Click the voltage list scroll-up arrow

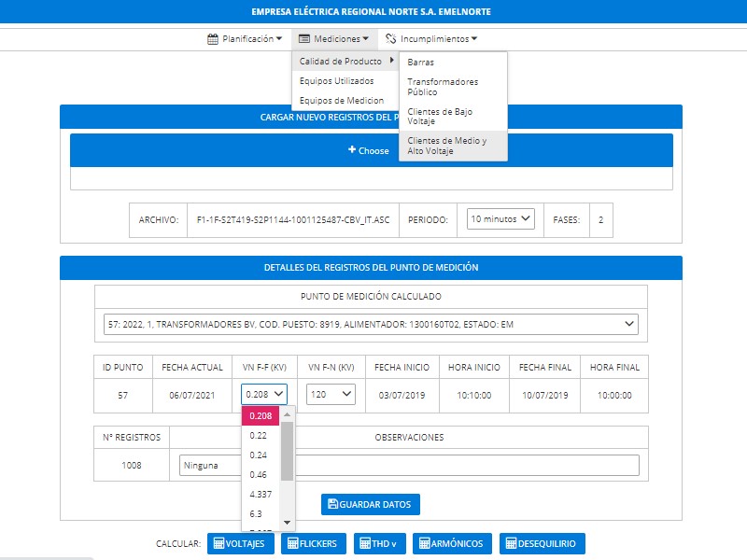tap(288, 414)
